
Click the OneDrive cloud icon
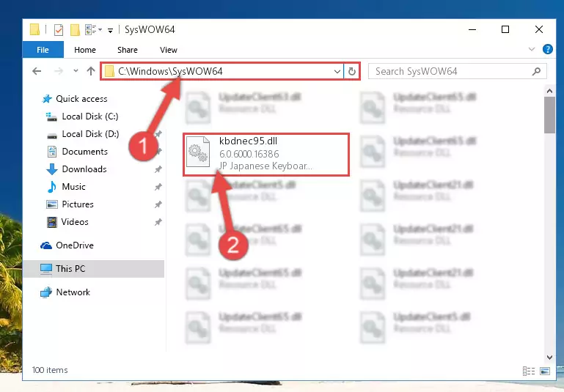click(x=46, y=245)
